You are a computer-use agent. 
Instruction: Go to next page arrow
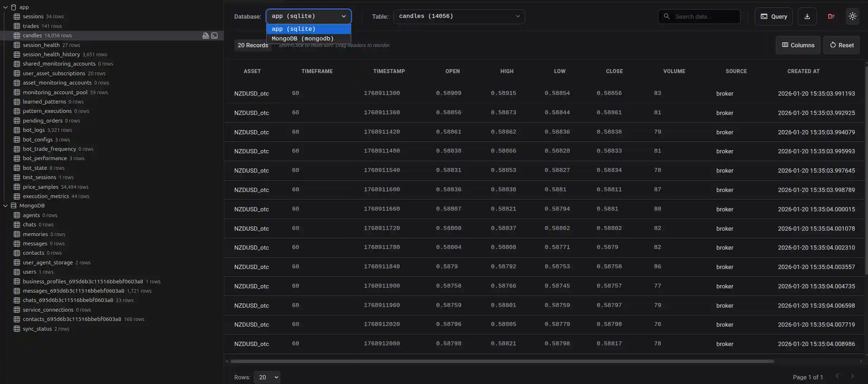(852, 376)
